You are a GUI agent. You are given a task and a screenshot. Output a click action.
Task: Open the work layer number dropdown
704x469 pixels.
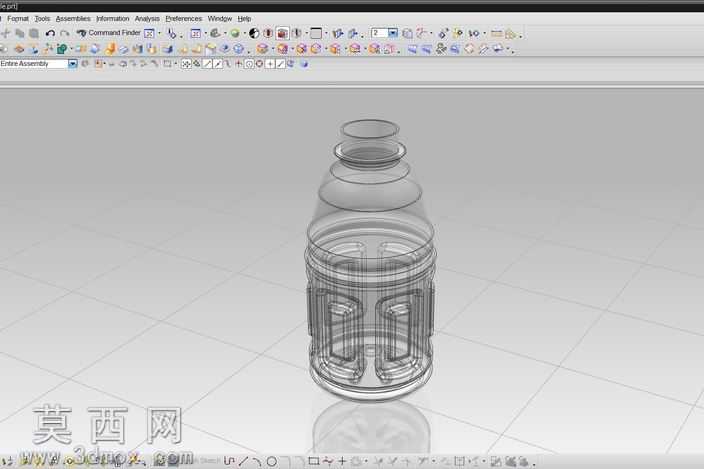pos(393,33)
